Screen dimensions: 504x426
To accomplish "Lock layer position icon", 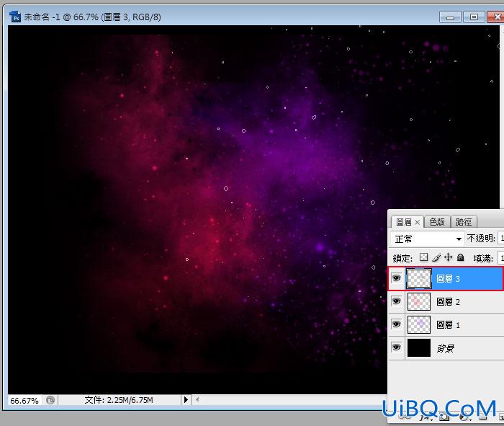I will pyautogui.click(x=448, y=257).
